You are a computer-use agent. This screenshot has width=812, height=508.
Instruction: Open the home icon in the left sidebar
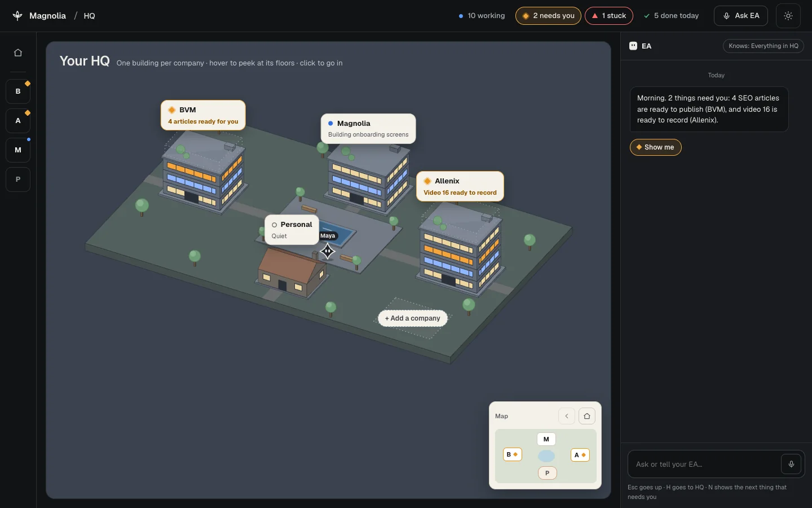[x=18, y=52]
